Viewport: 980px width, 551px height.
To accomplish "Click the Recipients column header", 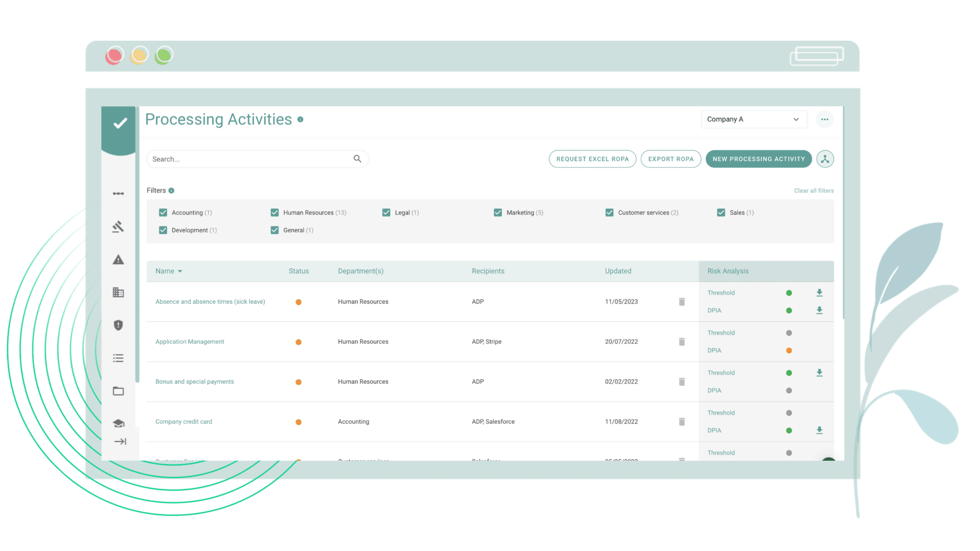I will [488, 271].
